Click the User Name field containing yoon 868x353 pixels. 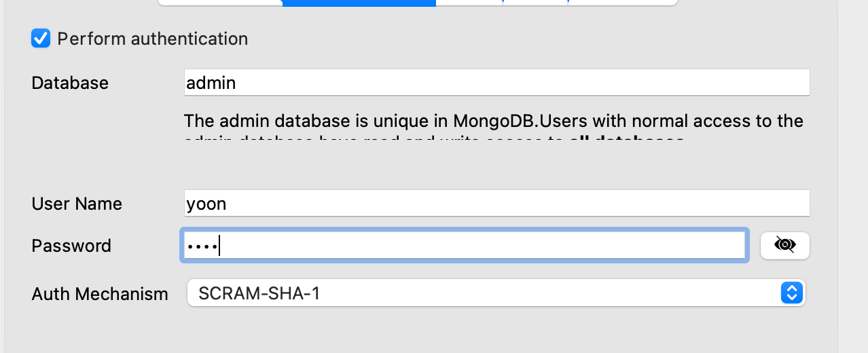[496, 204]
